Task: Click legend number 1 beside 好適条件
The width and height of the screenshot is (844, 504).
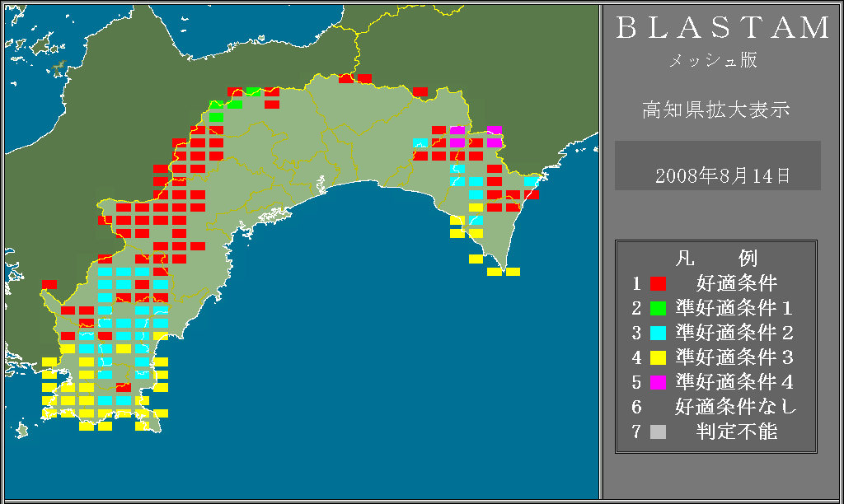Action: (637, 283)
